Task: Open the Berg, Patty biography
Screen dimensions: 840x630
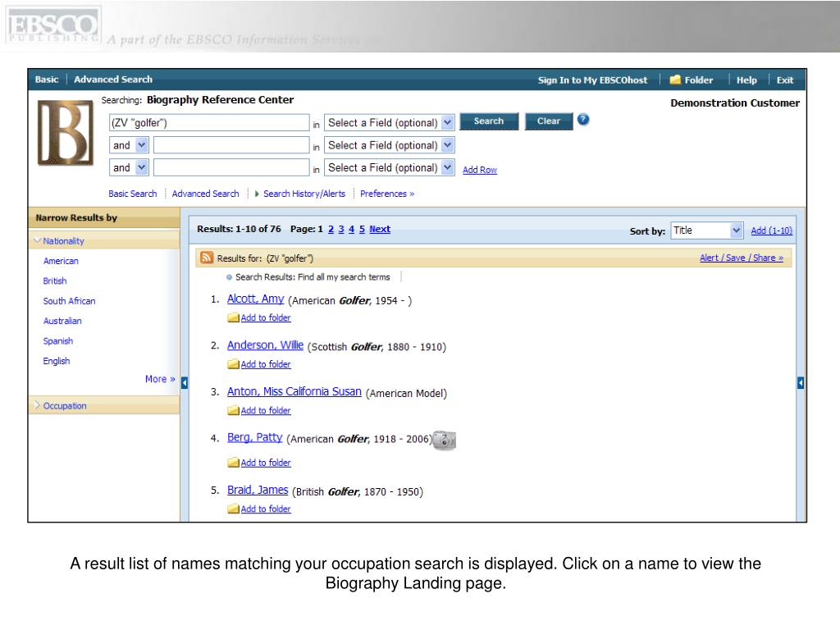Action: click(x=254, y=437)
